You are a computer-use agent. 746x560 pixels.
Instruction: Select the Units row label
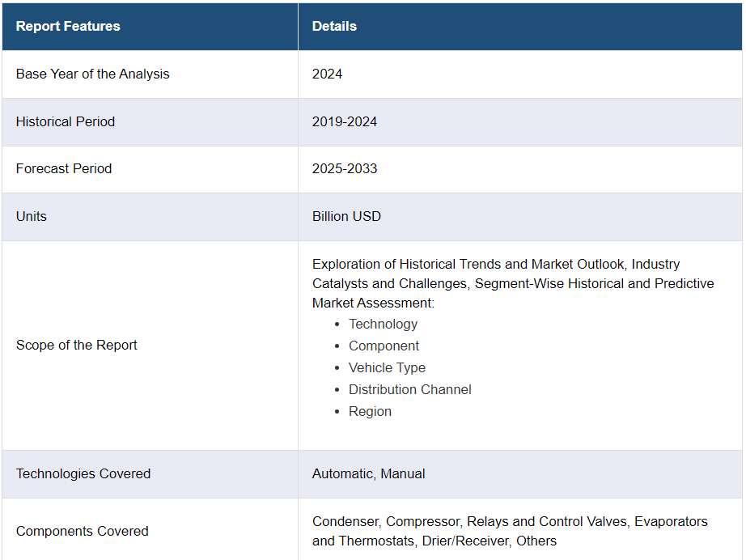click(32, 217)
